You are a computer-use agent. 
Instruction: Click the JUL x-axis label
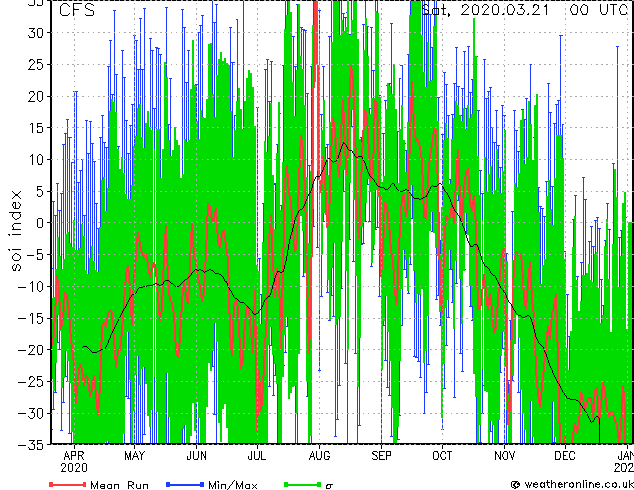coord(257,456)
